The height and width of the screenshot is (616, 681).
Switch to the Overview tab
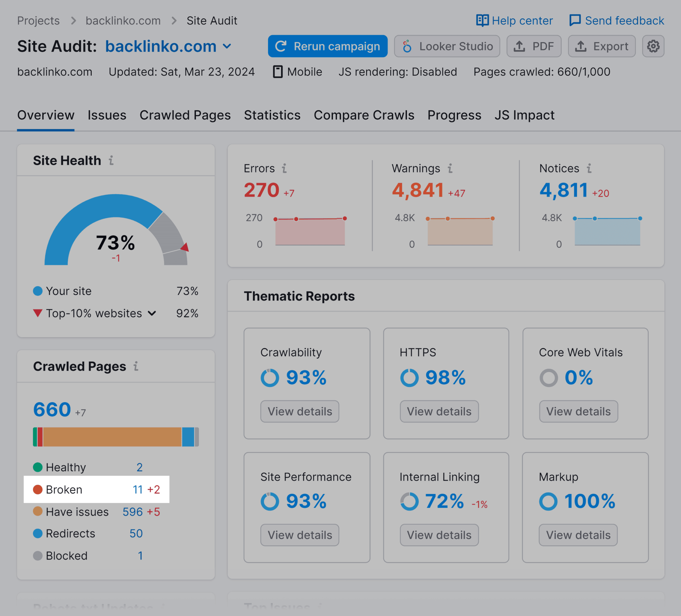[46, 115]
